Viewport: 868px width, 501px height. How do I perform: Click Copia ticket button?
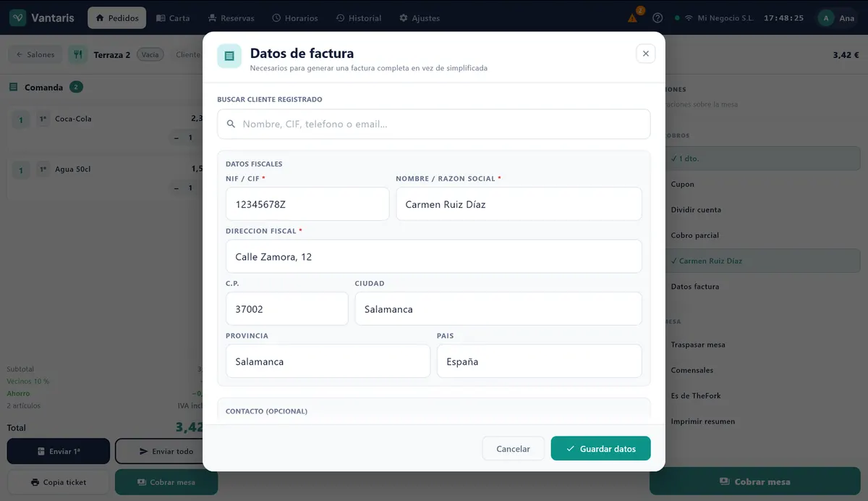[x=59, y=482]
